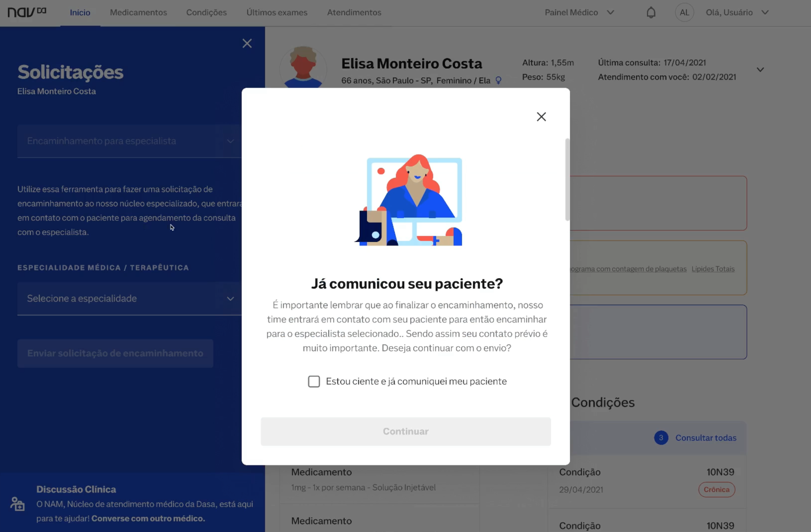Open the 'Consultar todas' conditions link
The image size is (811, 532).
pos(706,438)
